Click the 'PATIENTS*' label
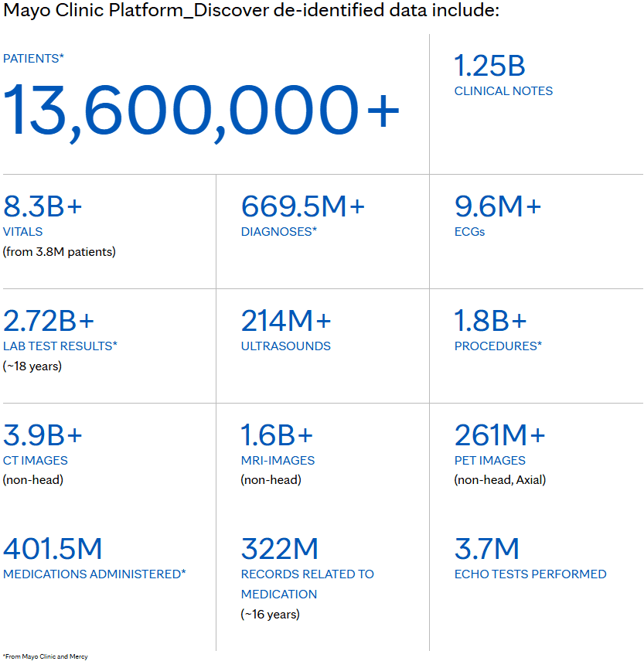This screenshot has height=661, width=644. click(x=33, y=59)
